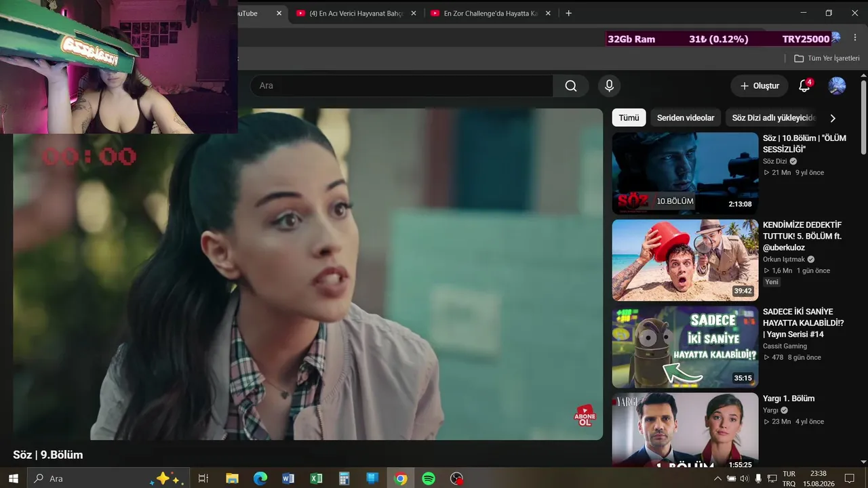The width and height of the screenshot is (868, 488).
Task: Focus the YouTube Ara search field
Action: [x=402, y=85]
